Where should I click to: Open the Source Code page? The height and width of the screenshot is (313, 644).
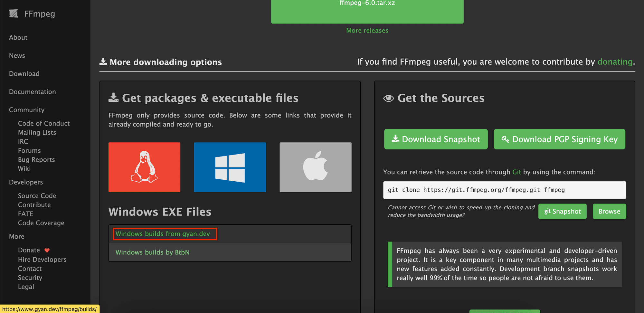(x=37, y=195)
